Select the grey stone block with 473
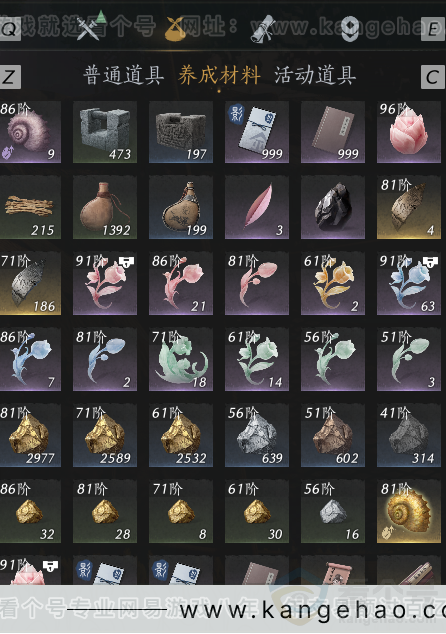This screenshot has height=634, width=446. pos(105,132)
